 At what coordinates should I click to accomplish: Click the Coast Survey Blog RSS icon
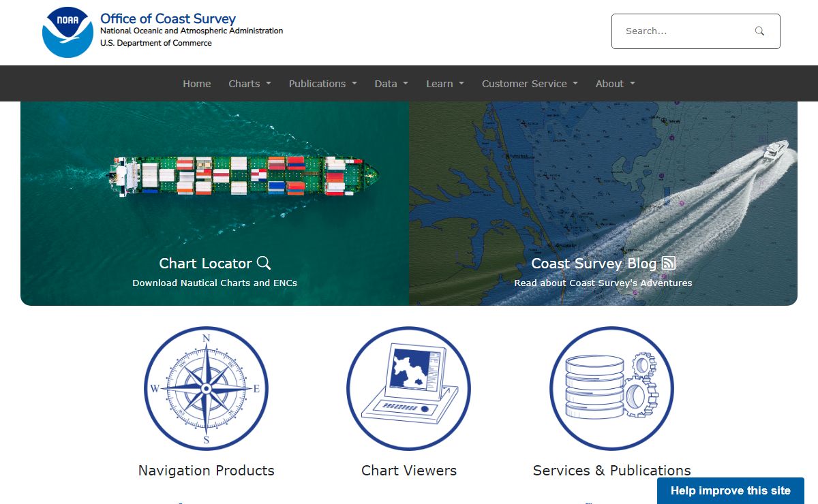point(669,263)
